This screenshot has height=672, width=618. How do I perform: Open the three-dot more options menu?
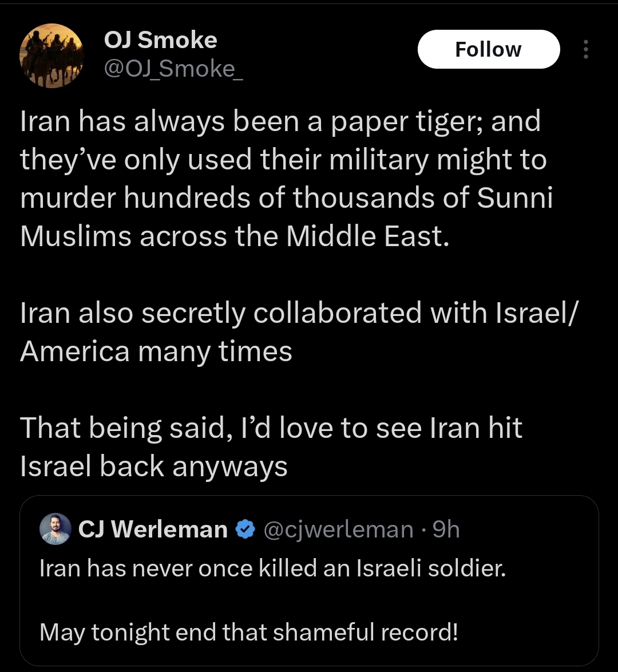(x=585, y=49)
